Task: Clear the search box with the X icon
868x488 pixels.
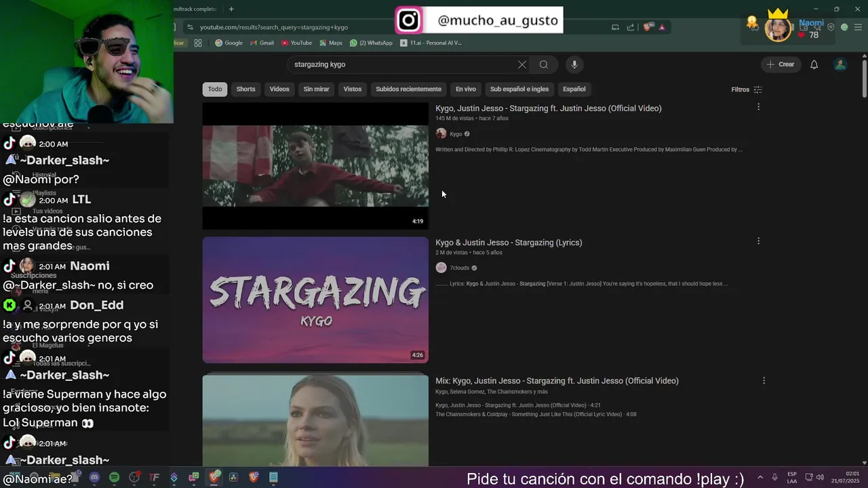Action: click(521, 64)
